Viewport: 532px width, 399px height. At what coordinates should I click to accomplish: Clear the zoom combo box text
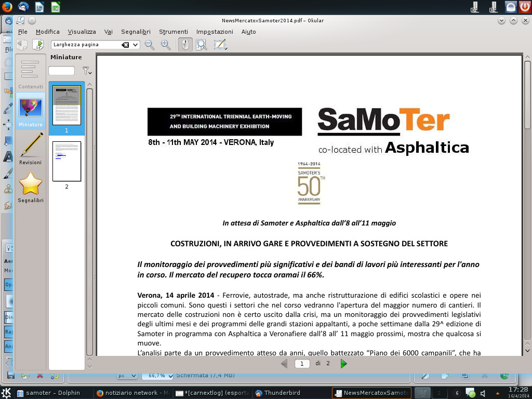125,45
